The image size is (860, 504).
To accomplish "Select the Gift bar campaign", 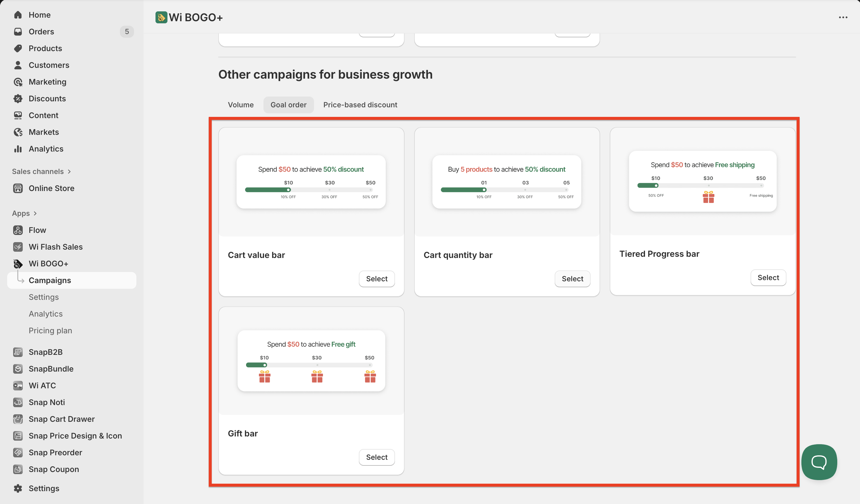I will (x=376, y=457).
